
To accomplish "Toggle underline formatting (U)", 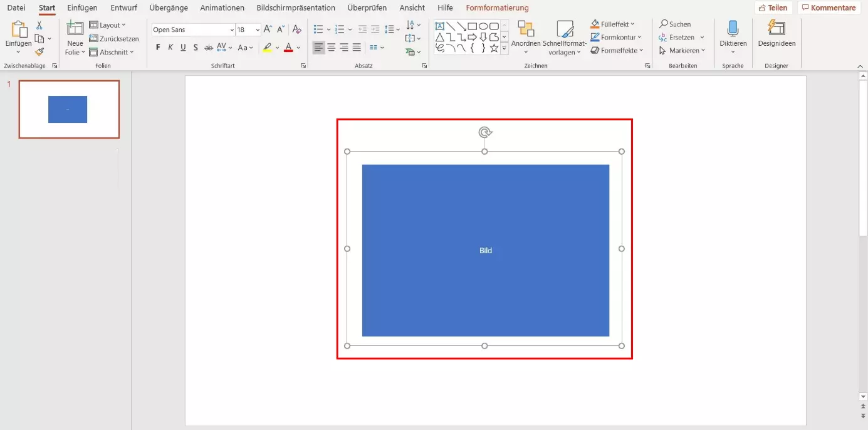I will 183,48.
